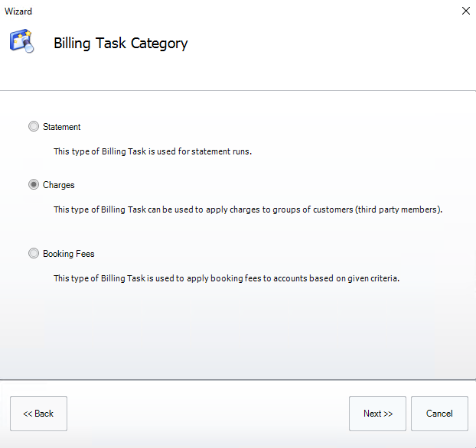This screenshot has height=448, width=476.
Task: Choose the Charges radio button
Action: [34, 185]
